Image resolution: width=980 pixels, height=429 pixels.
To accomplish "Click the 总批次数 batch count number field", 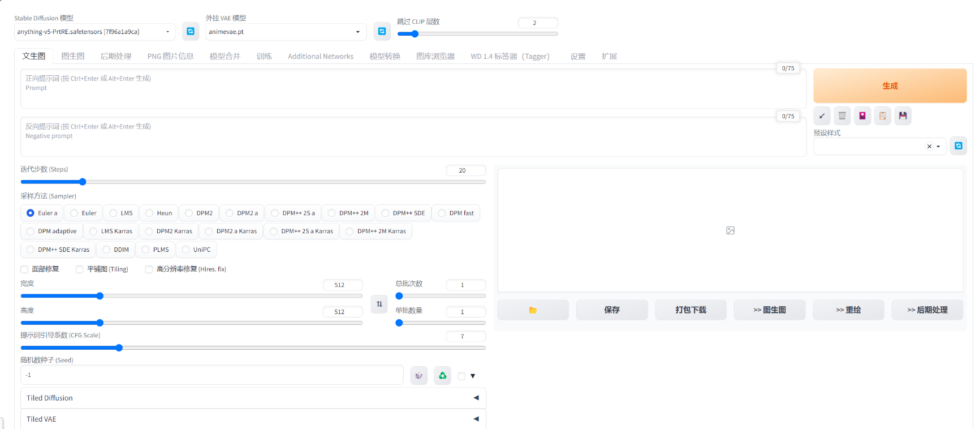I will click(x=466, y=285).
